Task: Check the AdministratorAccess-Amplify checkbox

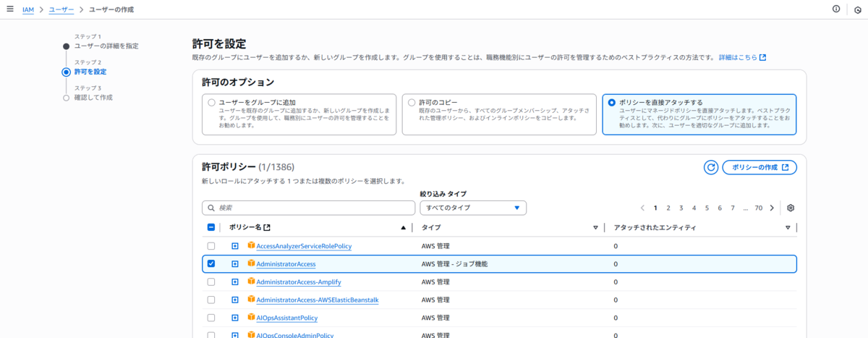Action: (x=211, y=282)
